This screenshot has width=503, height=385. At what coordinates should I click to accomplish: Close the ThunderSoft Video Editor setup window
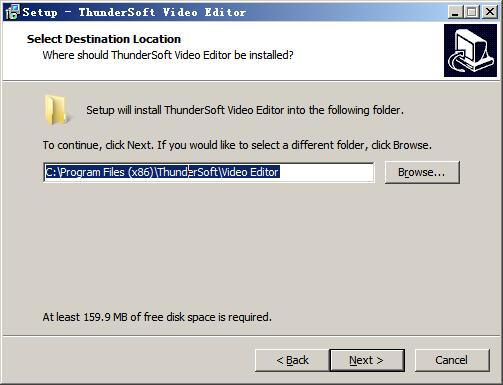click(x=490, y=12)
